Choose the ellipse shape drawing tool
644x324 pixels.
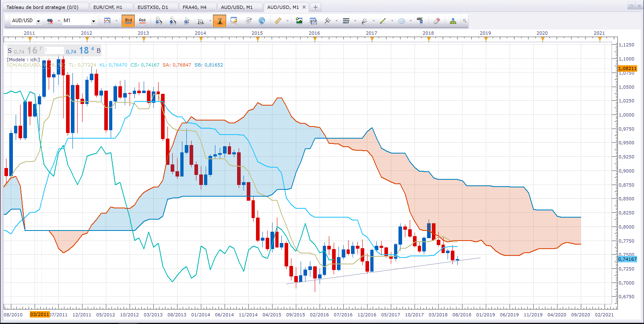point(401,21)
